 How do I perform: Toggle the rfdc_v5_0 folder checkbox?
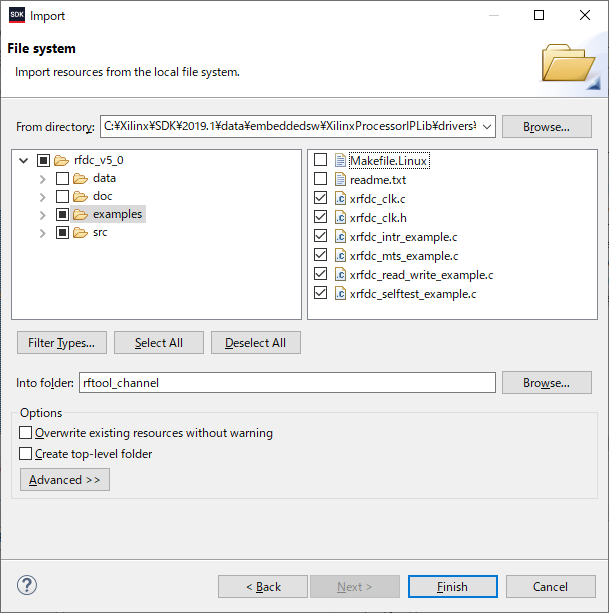43,160
